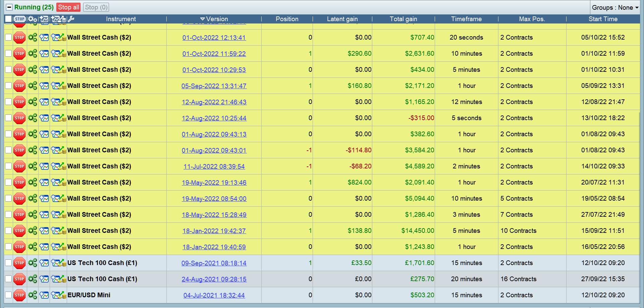Sort by the Instrument column header

[121, 19]
